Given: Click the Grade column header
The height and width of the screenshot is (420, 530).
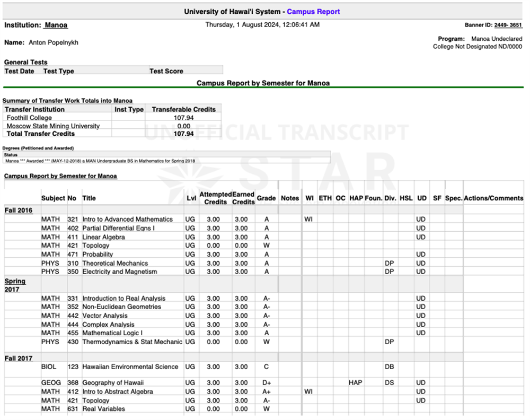Looking at the screenshot, I should 266,198.
